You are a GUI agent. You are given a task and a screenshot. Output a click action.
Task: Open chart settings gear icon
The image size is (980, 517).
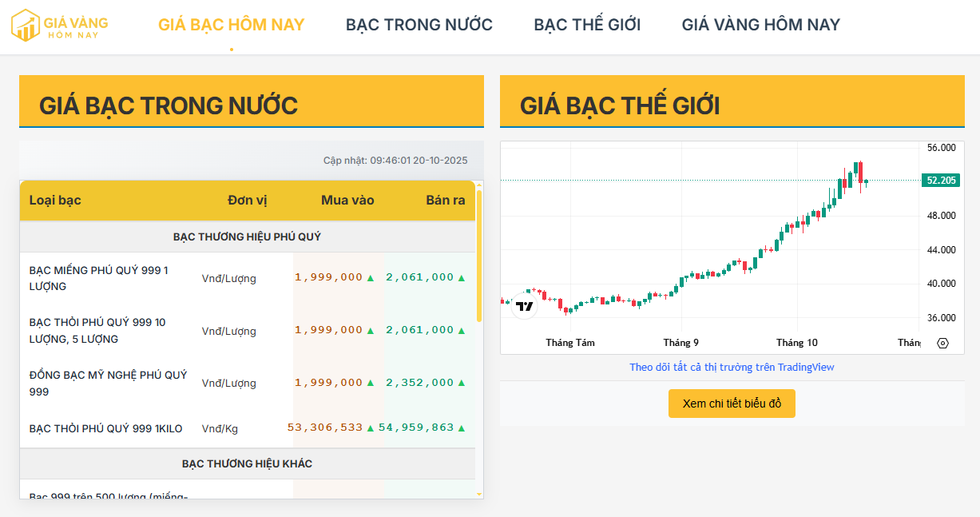942,343
